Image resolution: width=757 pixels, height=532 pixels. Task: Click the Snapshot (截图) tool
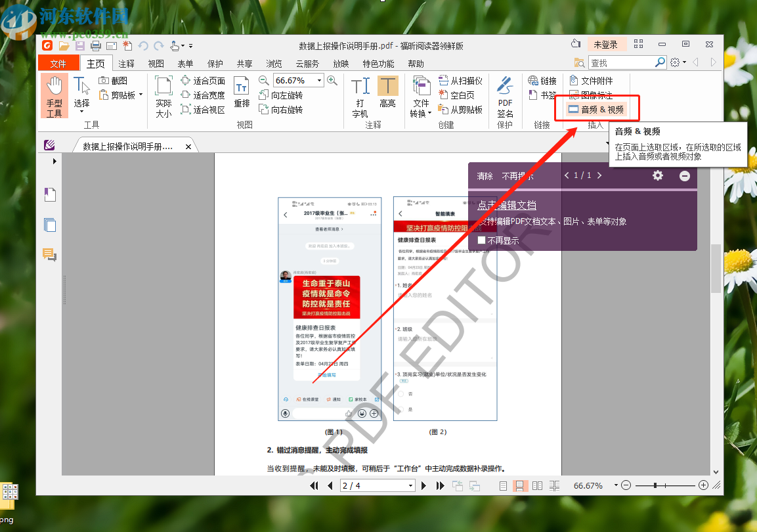(113, 81)
